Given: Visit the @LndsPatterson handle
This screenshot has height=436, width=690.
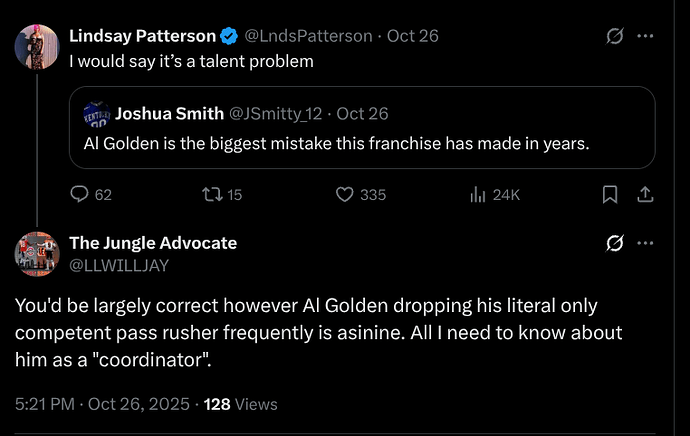Looking at the screenshot, I should point(310,36).
